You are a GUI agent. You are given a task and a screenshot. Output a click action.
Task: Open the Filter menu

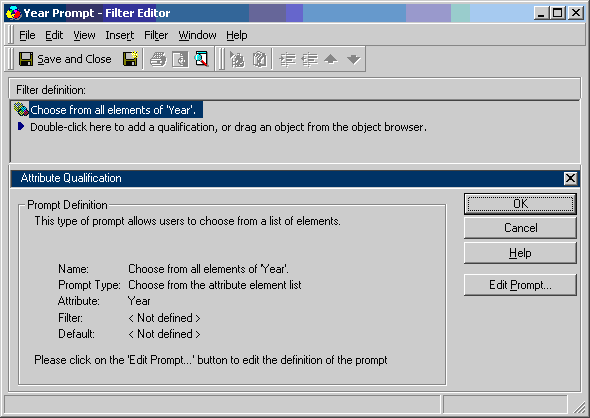[x=156, y=35]
